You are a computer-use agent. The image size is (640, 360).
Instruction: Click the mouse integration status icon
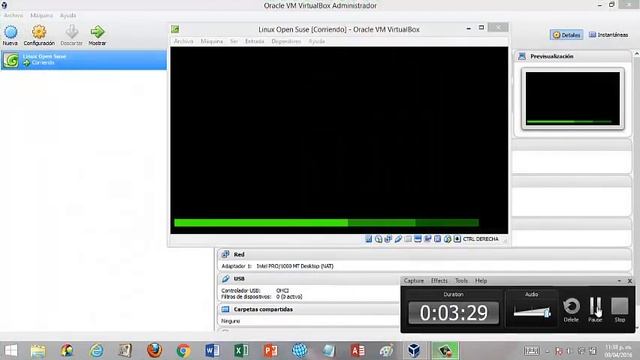[447, 239]
